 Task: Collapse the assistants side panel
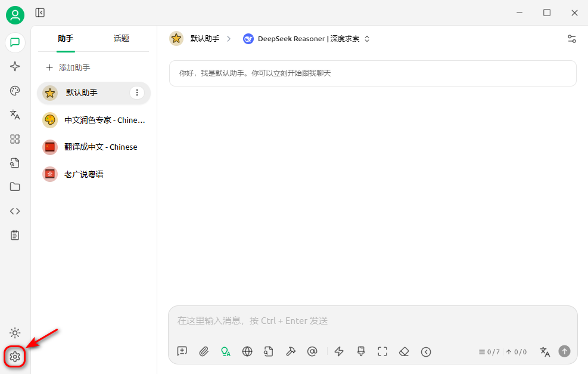click(40, 13)
